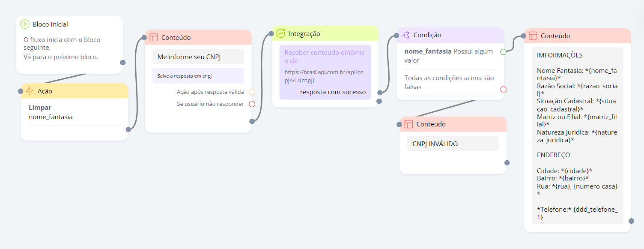Click the green output port of nome_fantasia condition
This screenshot has width=644, height=249.
coord(503,52)
